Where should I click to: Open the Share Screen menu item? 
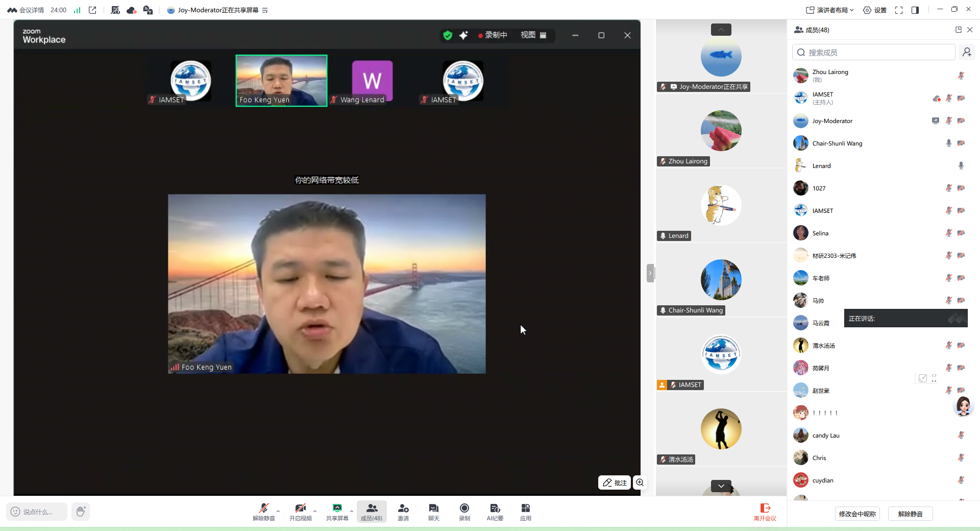click(337, 511)
